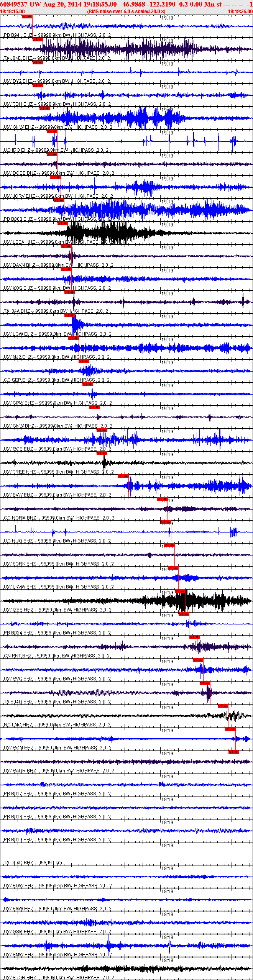
Task: Click the UW.TREE.HHZ station label
Action: pos(20,472)
